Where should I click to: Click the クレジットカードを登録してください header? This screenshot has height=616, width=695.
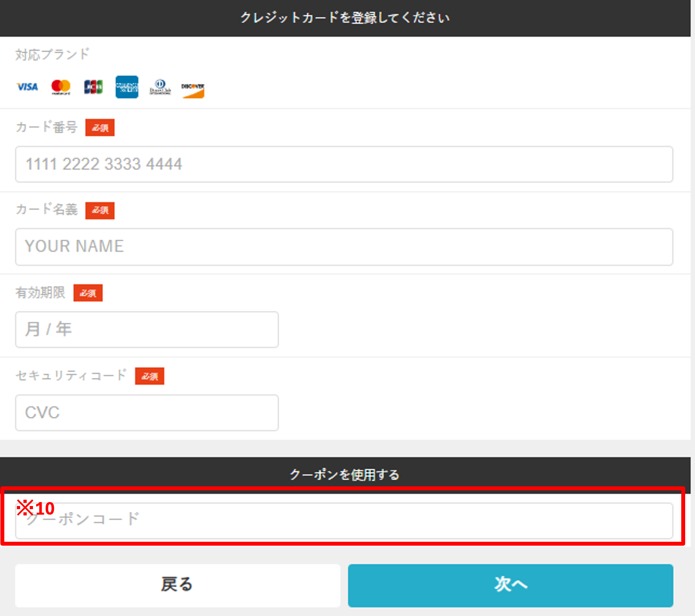(345, 18)
